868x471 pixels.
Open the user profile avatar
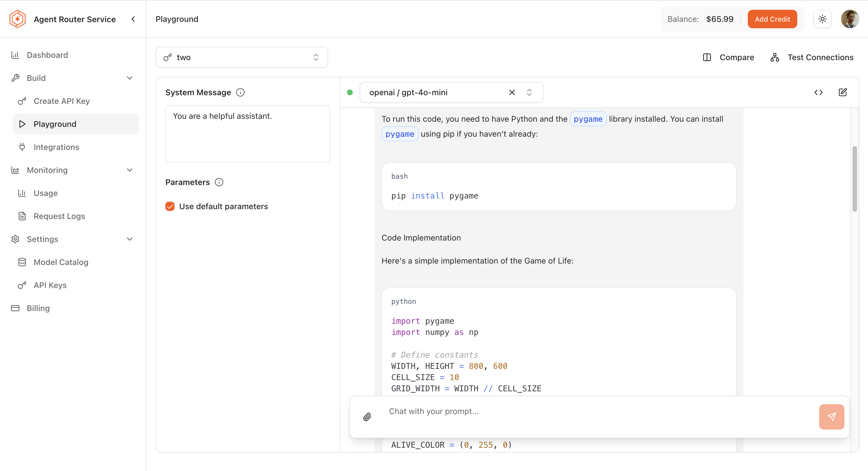point(850,19)
